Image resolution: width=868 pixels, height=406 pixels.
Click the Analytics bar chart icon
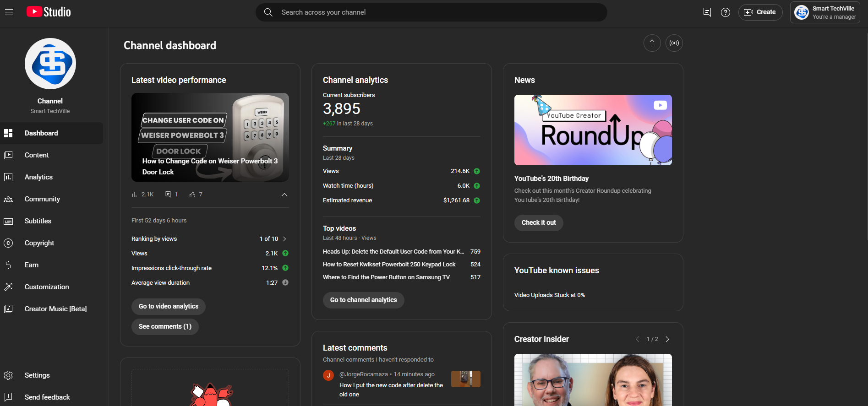8,177
